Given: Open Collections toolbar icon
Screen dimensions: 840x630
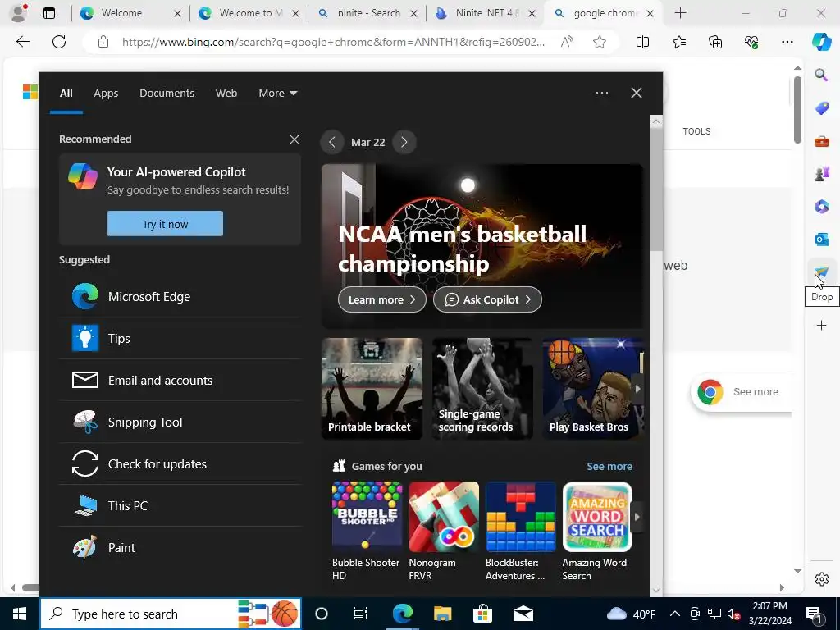Looking at the screenshot, I should [x=715, y=42].
